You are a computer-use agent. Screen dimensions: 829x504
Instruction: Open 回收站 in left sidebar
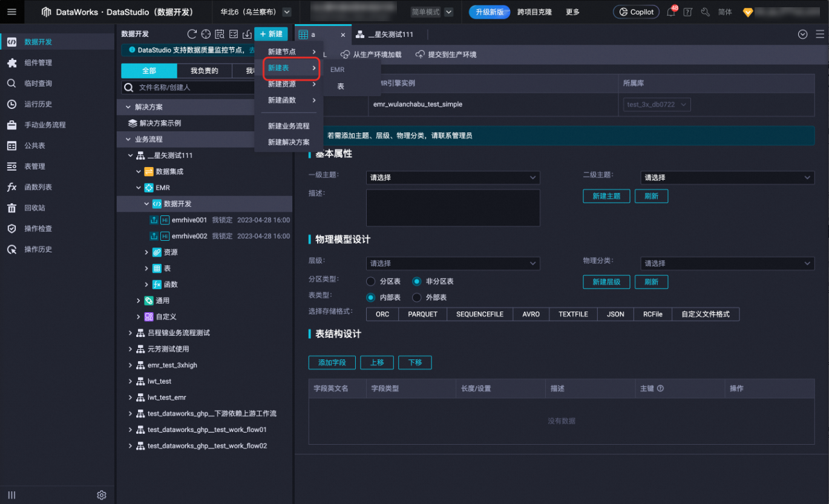click(x=34, y=208)
